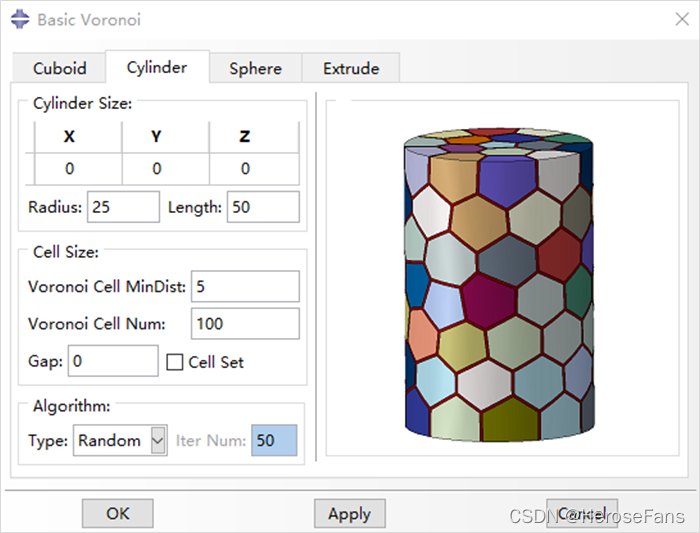Screen dimensions: 700x533
Task: Click the Y column header
Action: point(166,137)
